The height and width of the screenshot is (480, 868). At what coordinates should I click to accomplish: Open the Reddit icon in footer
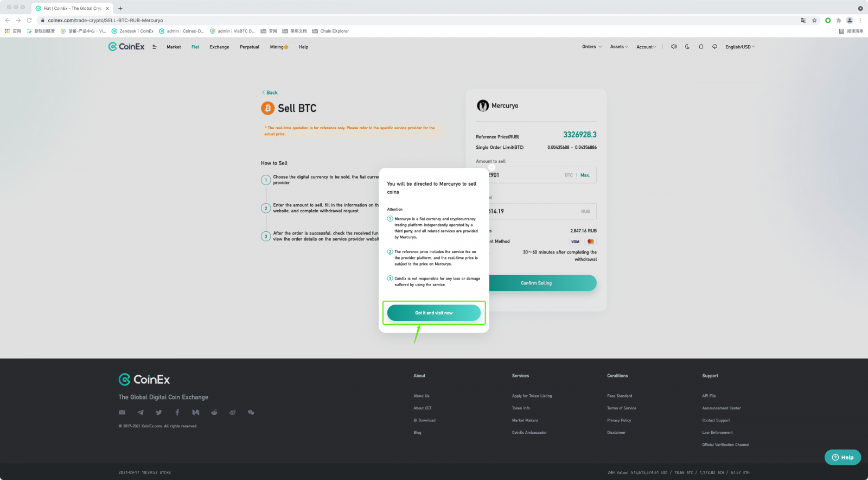click(x=214, y=413)
